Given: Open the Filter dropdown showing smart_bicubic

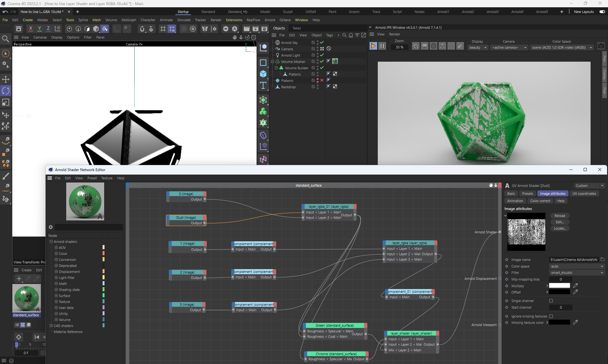Looking at the screenshot, I should pos(577,273).
